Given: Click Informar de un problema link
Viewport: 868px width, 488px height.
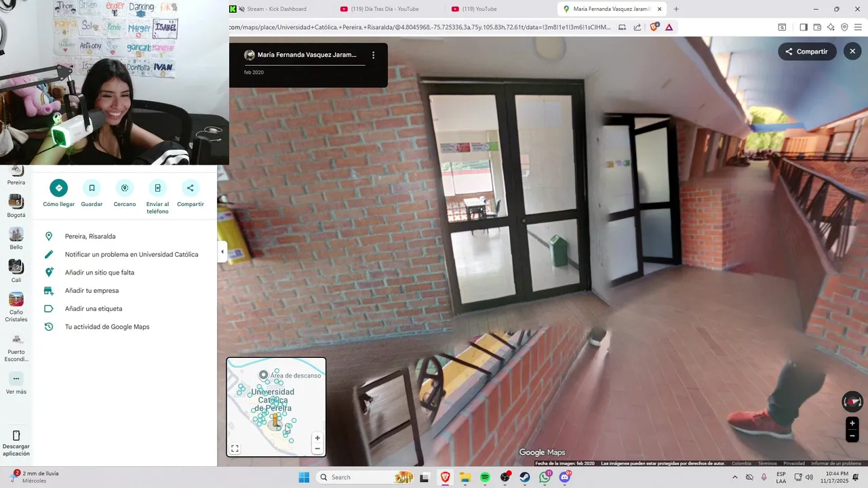Looking at the screenshot, I should (x=836, y=464).
